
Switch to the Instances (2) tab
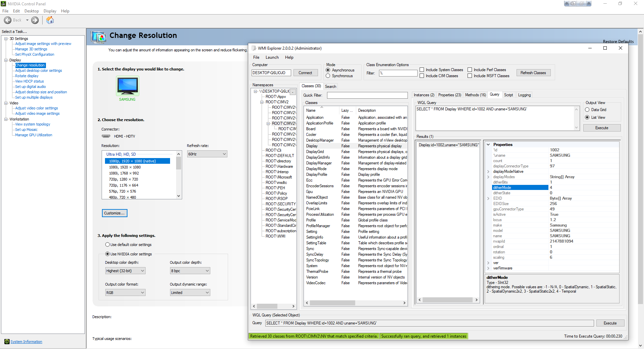pos(424,95)
